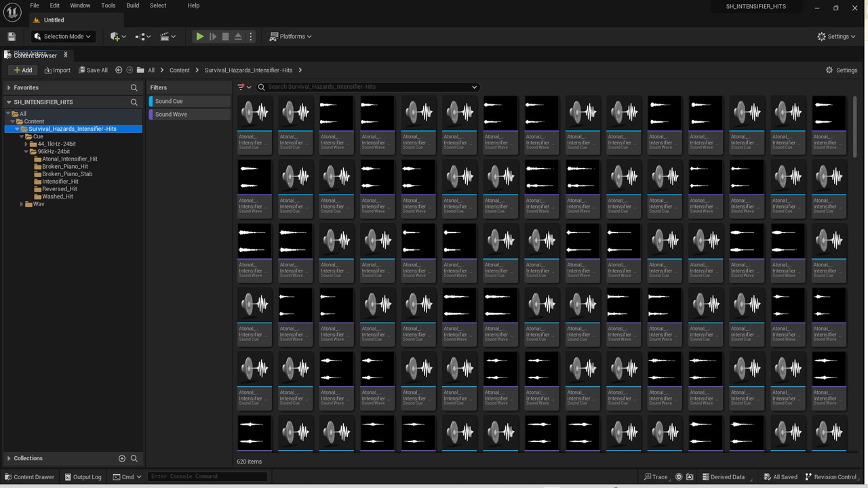Screen dimensions: 868x488
Task: Open the Build menu
Action: tap(133, 5)
